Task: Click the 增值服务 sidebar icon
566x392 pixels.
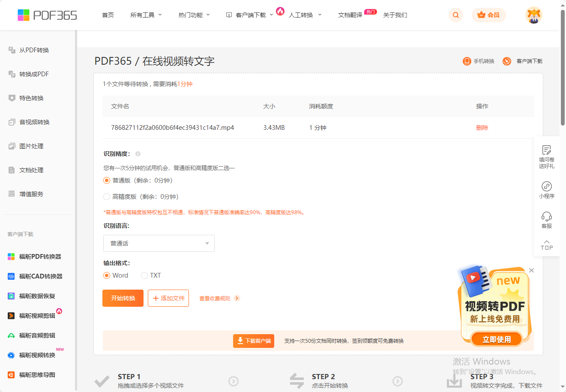Action: [12, 194]
